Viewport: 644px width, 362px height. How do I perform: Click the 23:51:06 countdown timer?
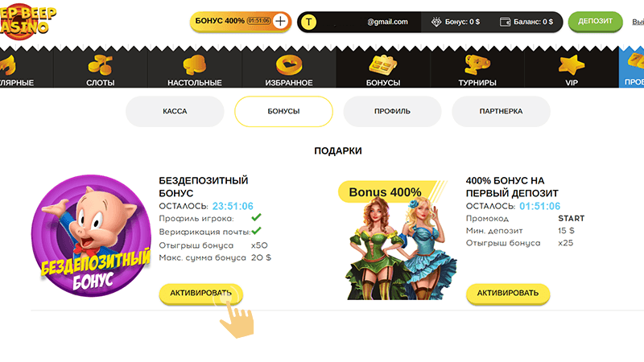click(233, 206)
